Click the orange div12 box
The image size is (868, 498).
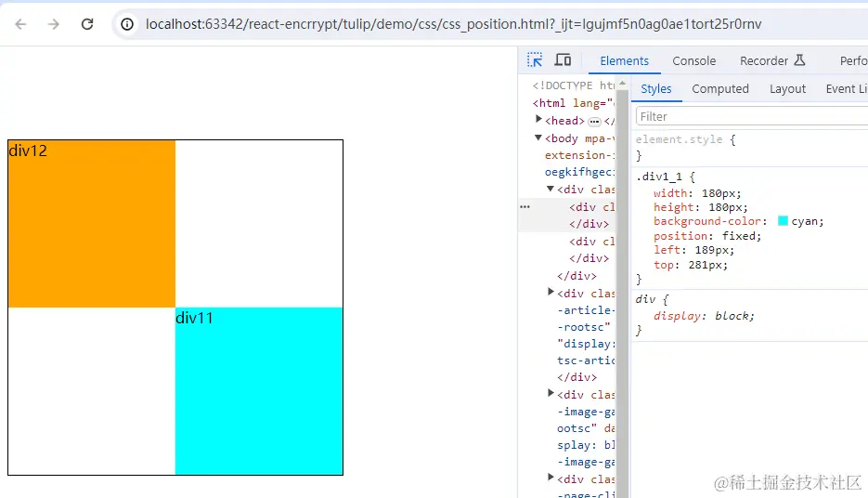92,224
